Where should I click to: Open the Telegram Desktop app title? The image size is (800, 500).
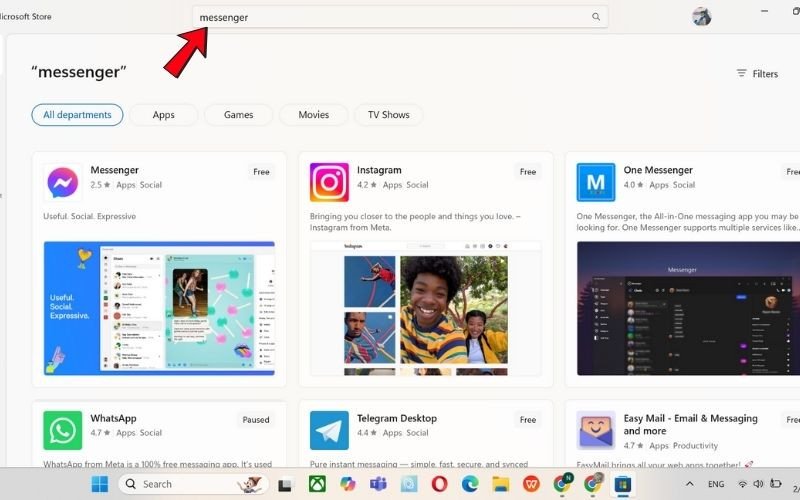397,418
